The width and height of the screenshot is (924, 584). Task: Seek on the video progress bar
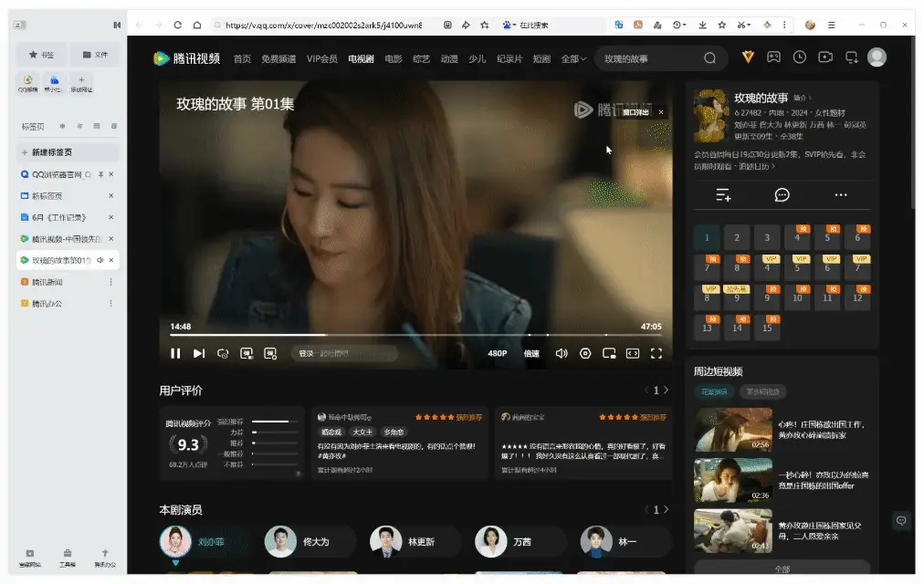click(415, 334)
